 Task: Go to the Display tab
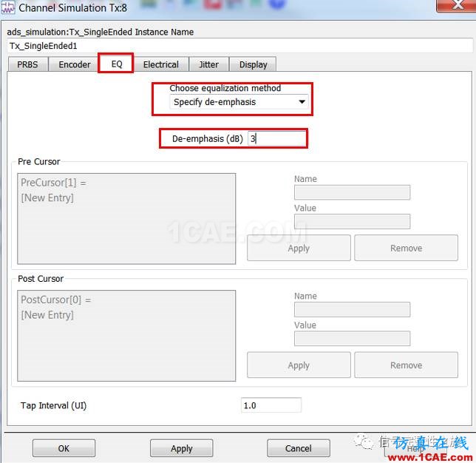point(253,64)
